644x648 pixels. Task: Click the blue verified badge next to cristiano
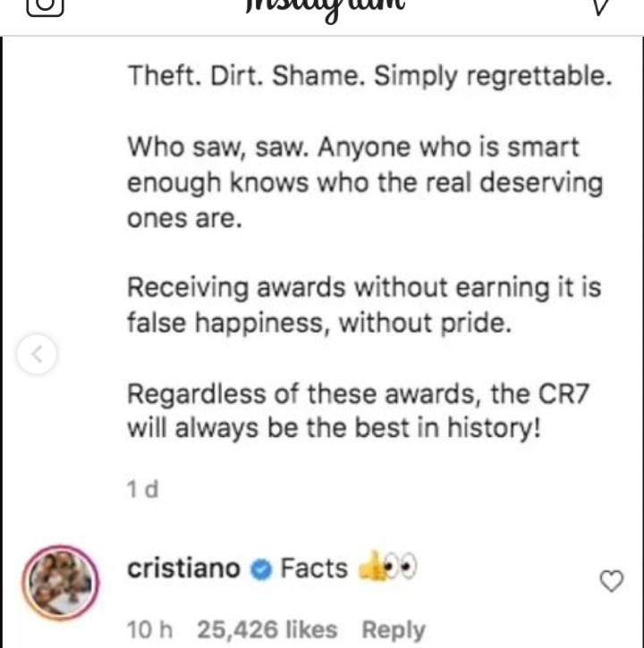pos(261,570)
